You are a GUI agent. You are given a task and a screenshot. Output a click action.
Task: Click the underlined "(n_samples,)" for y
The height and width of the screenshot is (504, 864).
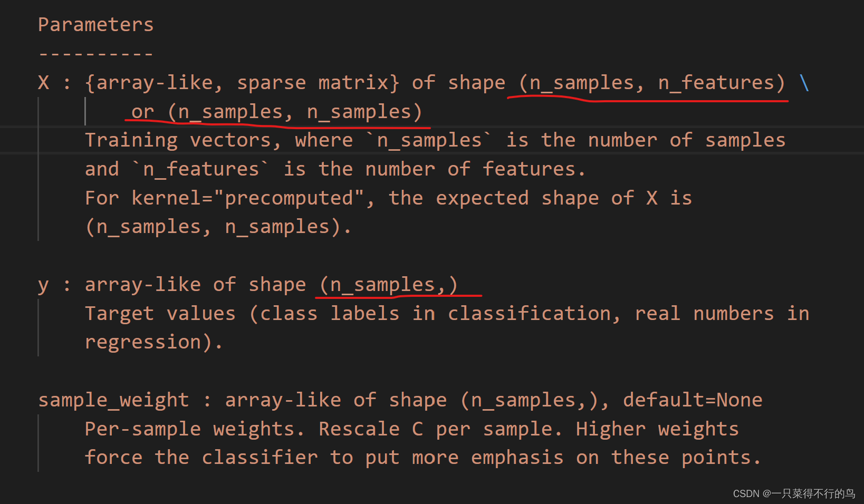(388, 285)
